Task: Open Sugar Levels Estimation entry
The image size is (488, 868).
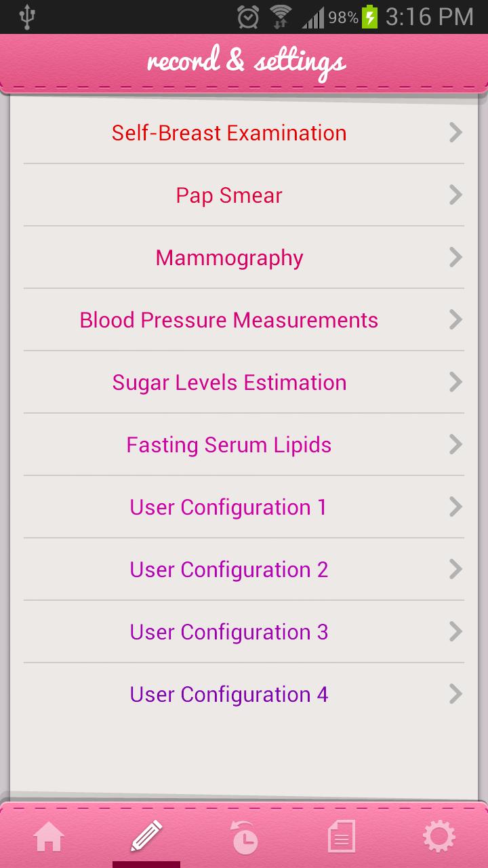Action: (x=229, y=382)
